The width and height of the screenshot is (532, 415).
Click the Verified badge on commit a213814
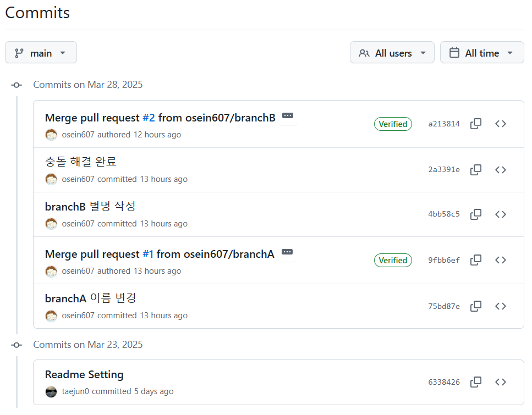point(393,124)
